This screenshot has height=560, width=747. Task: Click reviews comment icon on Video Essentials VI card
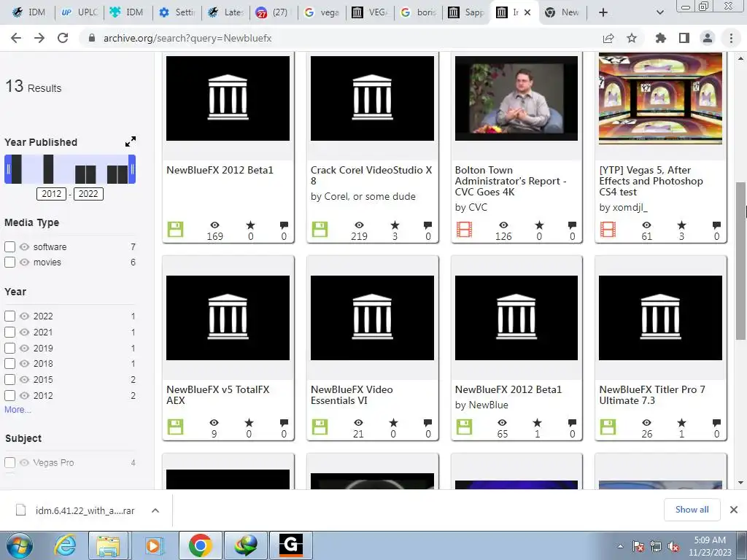(x=427, y=422)
